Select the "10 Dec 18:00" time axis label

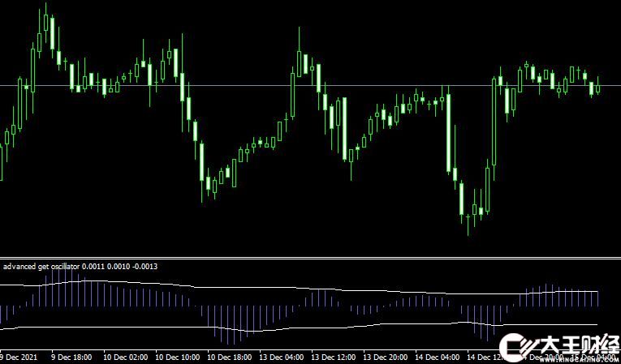229,358
